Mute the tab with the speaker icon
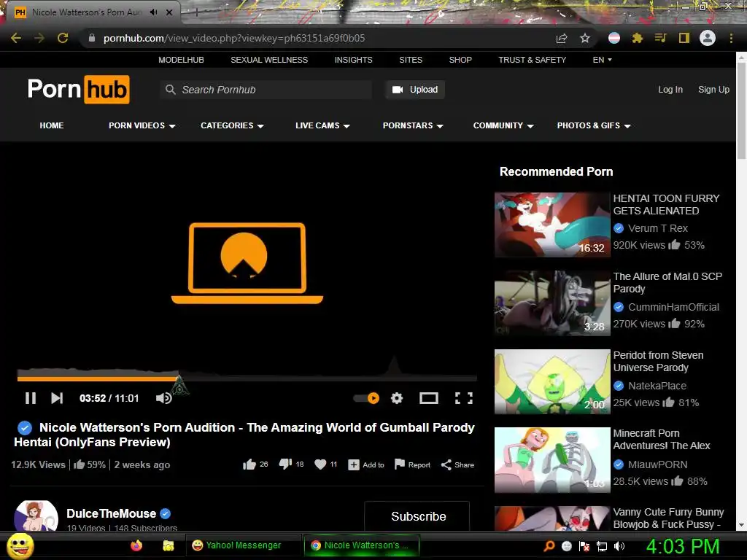The height and width of the screenshot is (560, 747). (x=153, y=12)
